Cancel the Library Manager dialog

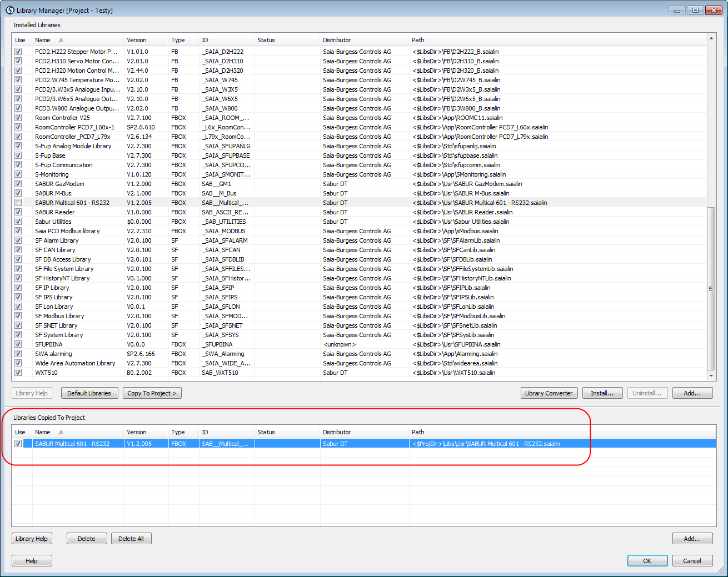pos(692,561)
